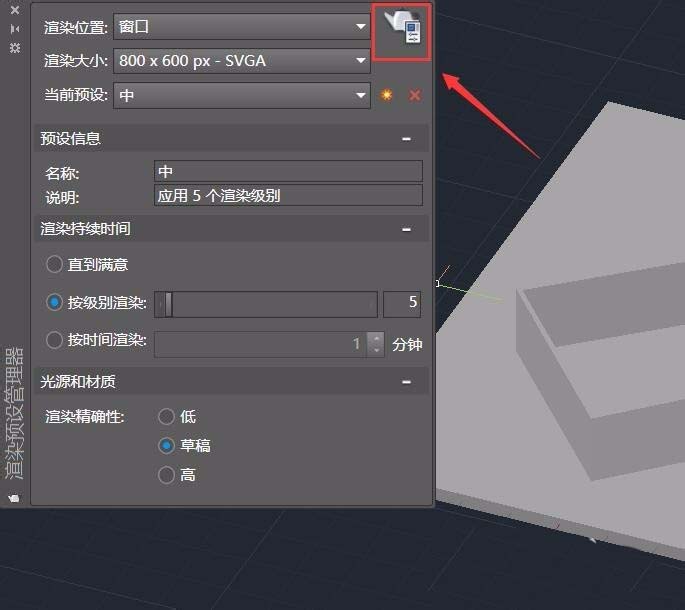Click the 分钟 unit label
Screen dimensions: 685x610
coord(407,344)
